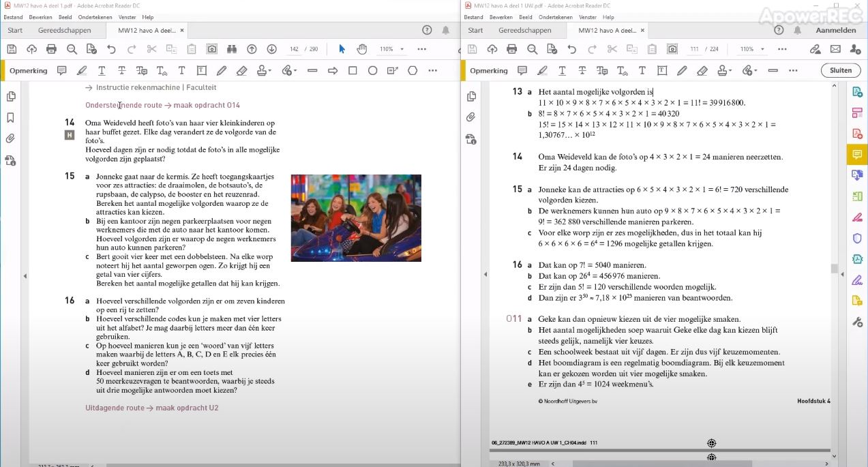This screenshot has width=868, height=467.
Task: Select the arrow shape tool in the left window
Action: pyautogui.click(x=333, y=70)
